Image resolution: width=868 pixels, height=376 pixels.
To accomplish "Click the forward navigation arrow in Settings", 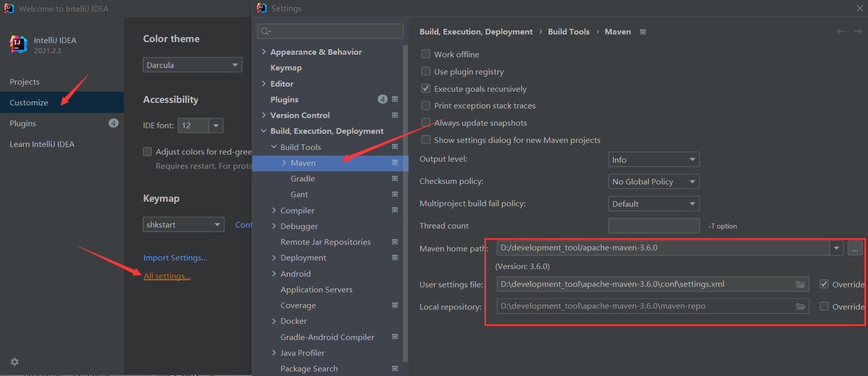I will pyautogui.click(x=858, y=31).
